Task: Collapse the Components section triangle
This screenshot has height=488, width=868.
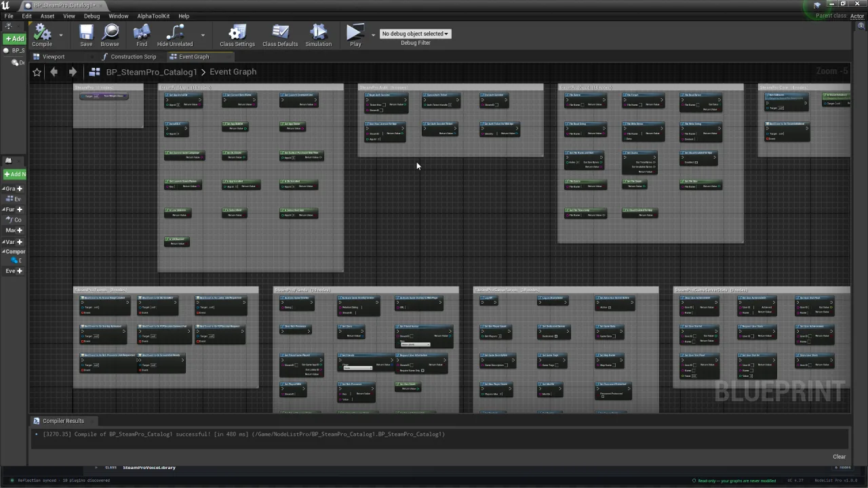Action: [x=4, y=251]
